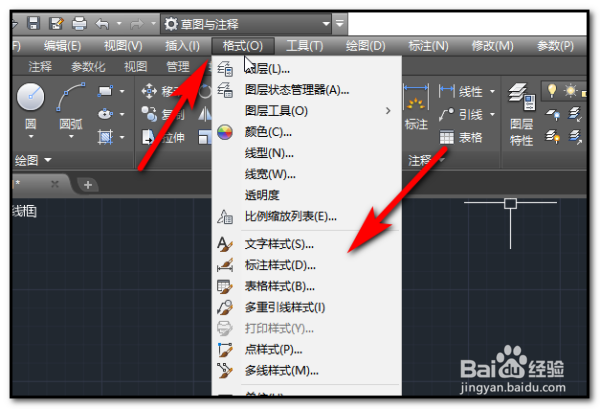Expand the 图层工具(O) submenu

tap(307, 111)
